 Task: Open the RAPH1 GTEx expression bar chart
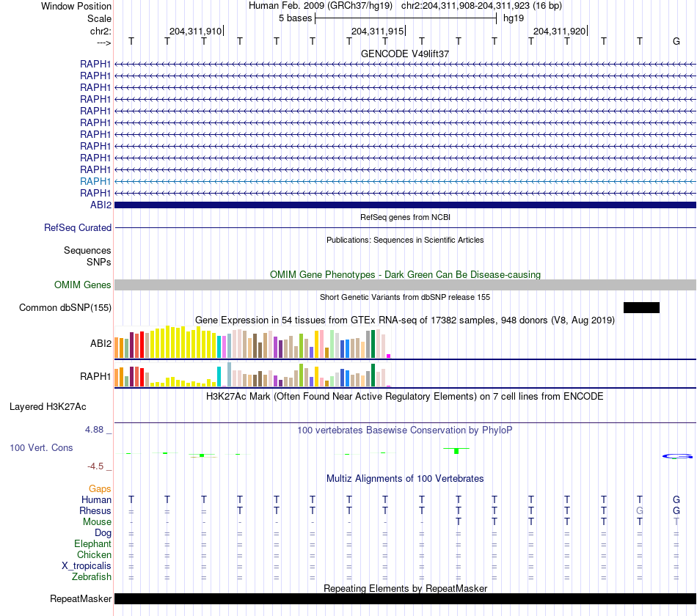(252, 375)
